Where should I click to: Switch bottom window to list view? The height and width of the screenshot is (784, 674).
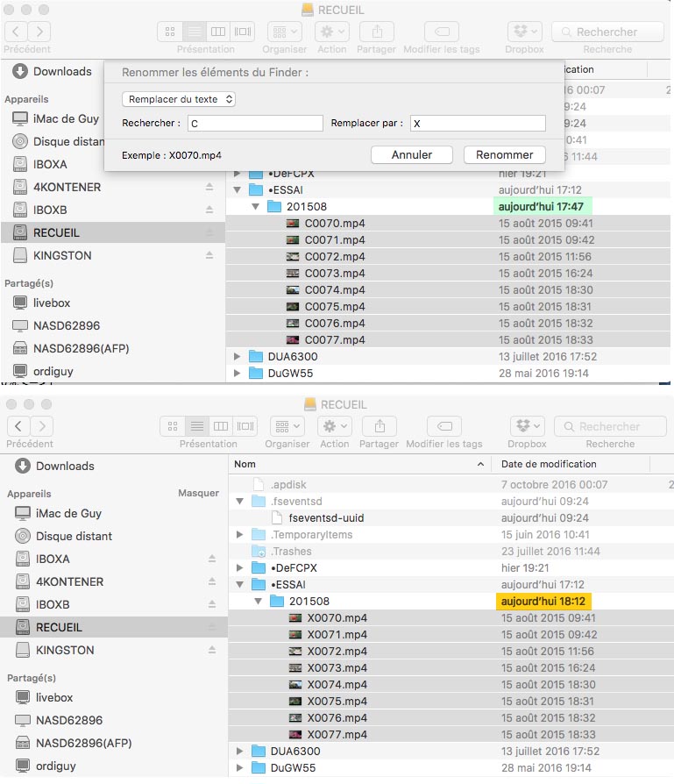(x=197, y=426)
